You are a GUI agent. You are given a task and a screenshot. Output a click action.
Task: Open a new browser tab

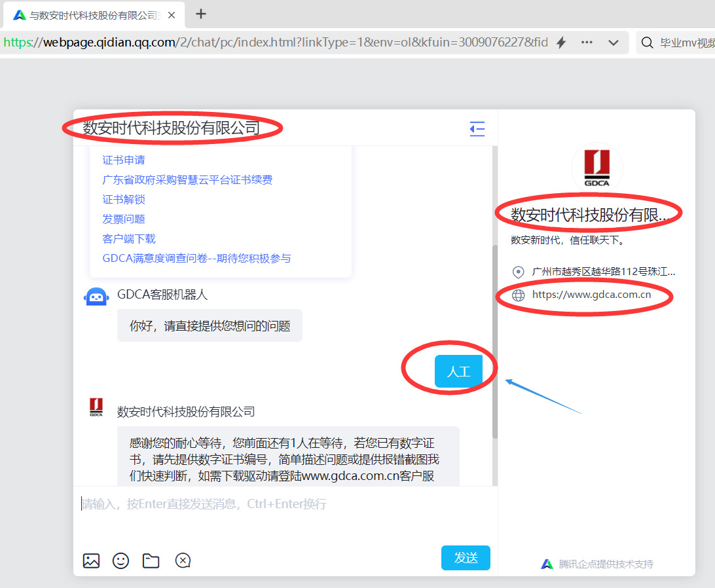click(200, 14)
